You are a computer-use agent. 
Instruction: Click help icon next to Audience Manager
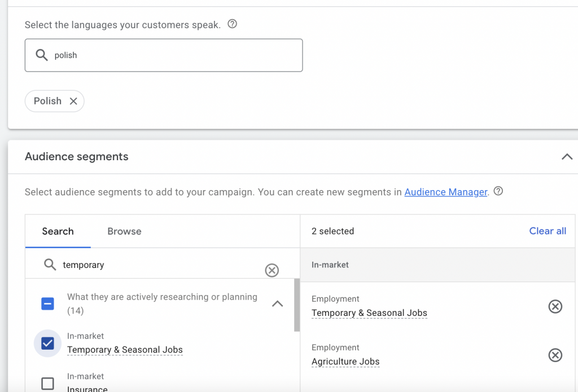[x=498, y=192]
